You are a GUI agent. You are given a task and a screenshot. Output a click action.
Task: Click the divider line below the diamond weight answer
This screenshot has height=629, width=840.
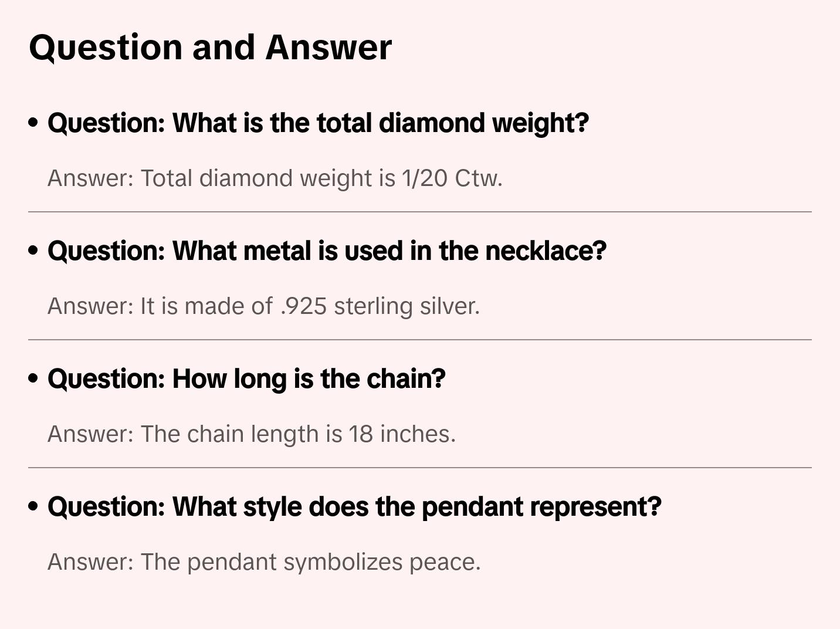(420, 212)
